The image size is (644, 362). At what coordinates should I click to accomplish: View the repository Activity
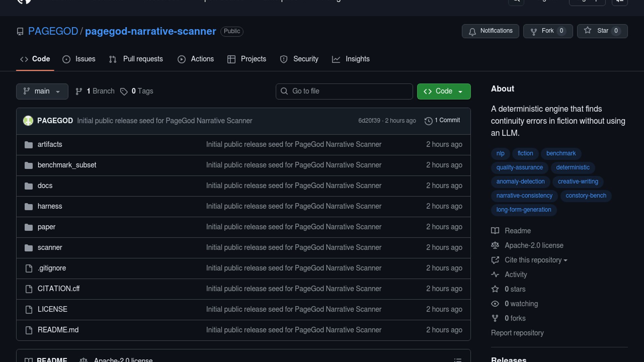point(516,275)
